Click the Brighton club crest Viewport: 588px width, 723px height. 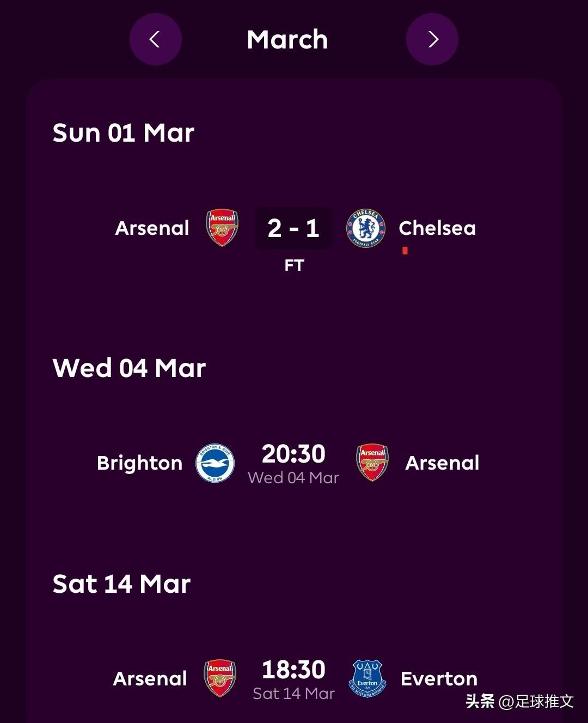(215, 463)
